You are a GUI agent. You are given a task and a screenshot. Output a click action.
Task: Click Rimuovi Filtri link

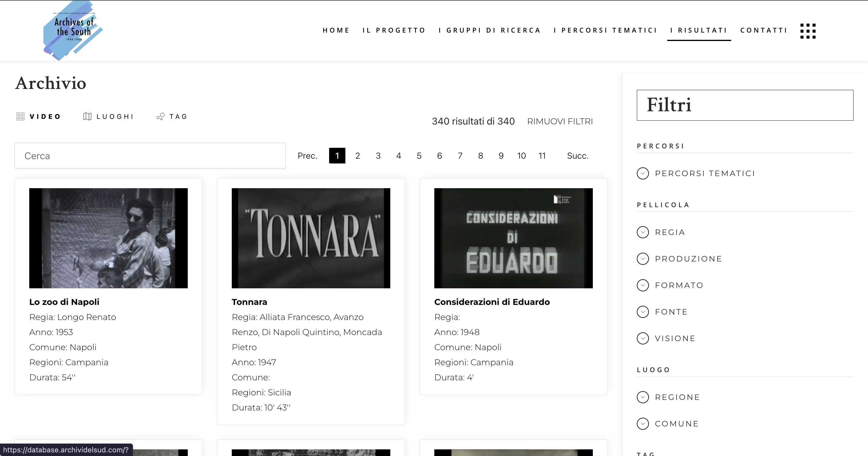point(560,122)
